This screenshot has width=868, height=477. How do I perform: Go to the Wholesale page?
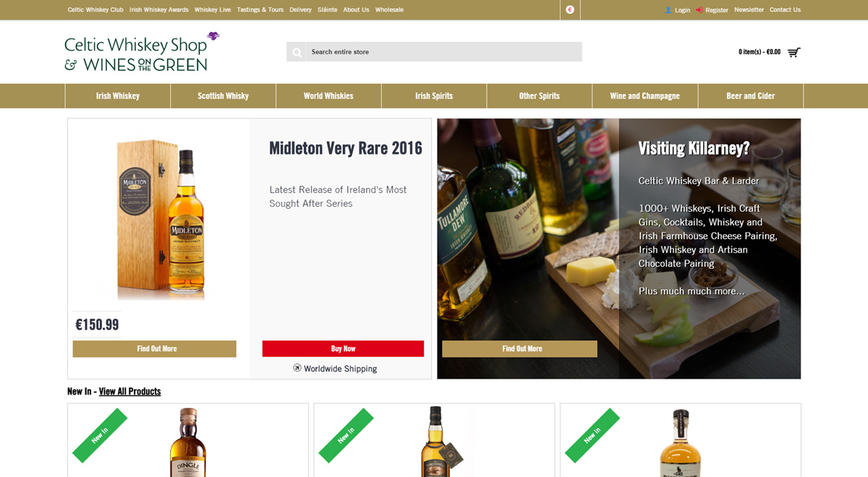click(x=389, y=10)
